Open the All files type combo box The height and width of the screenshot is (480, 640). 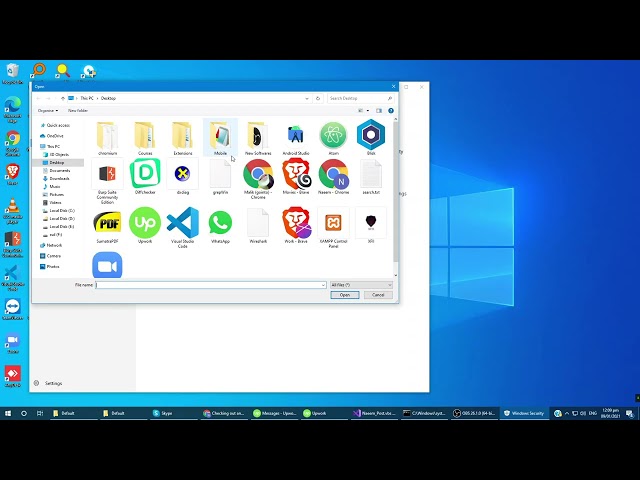[x=361, y=285]
